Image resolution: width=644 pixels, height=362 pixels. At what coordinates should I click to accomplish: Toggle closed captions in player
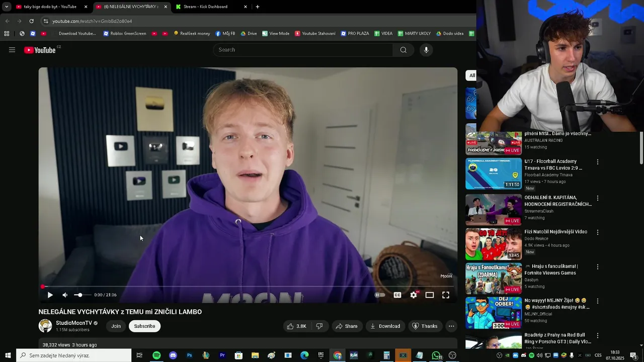pyautogui.click(x=397, y=295)
